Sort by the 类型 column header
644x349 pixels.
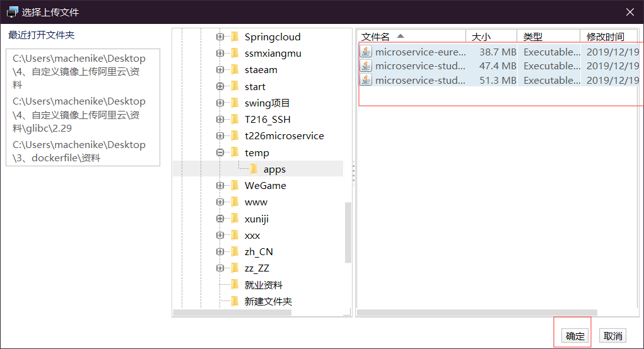(x=548, y=37)
